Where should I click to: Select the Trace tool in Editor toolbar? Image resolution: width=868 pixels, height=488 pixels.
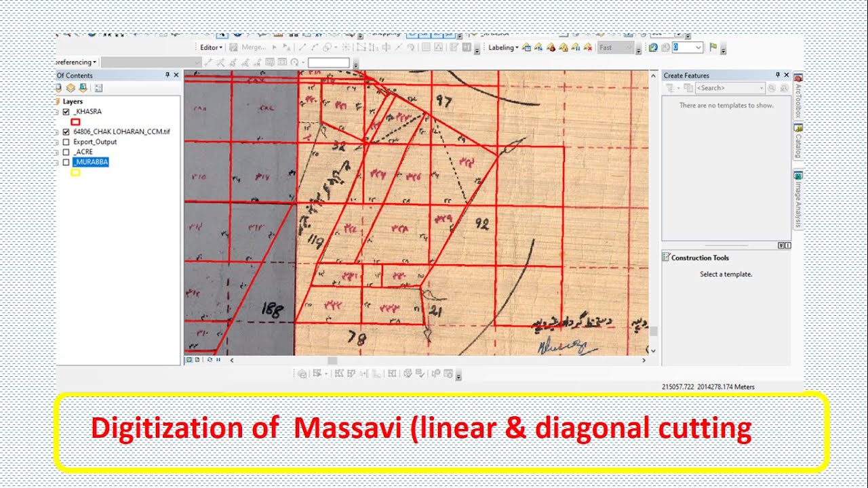[x=326, y=47]
